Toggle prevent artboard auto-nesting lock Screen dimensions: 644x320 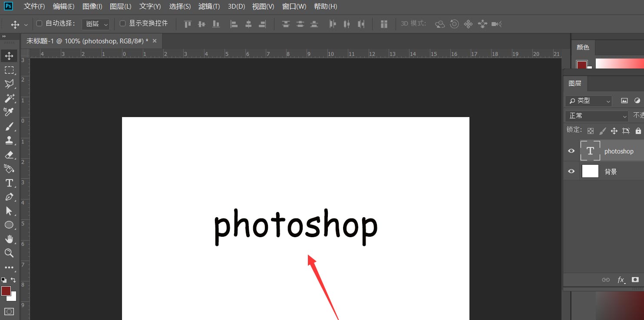pyautogui.click(x=626, y=131)
